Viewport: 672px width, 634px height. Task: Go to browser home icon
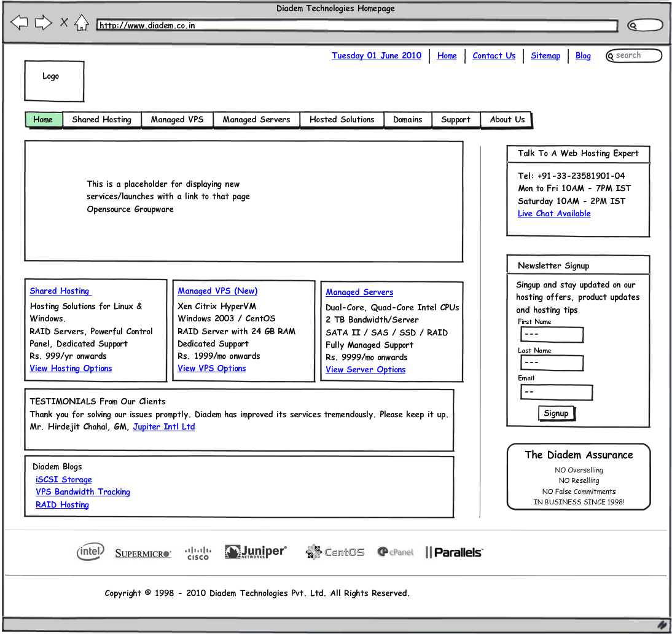[82, 23]
